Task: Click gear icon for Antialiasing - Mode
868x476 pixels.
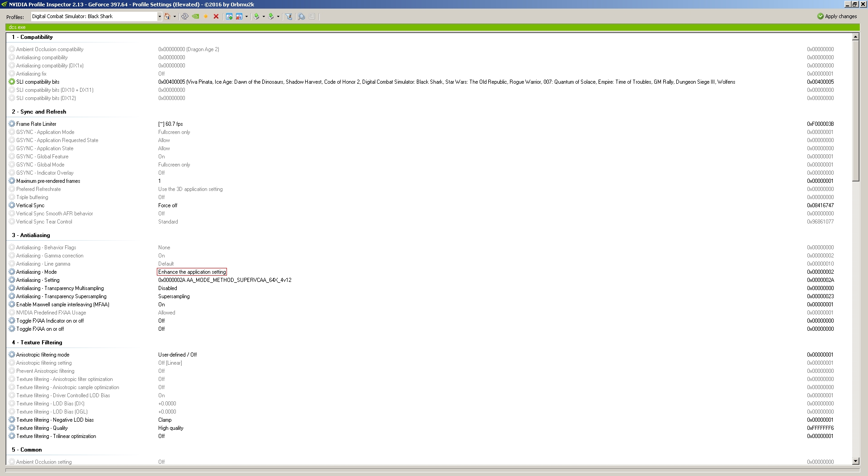Action: 12,272
